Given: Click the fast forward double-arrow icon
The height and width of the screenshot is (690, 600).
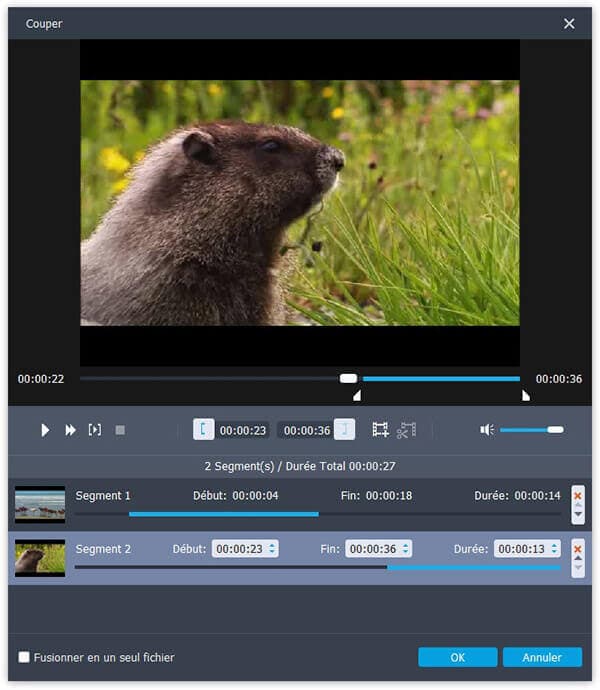Looking at the screenshot, I should [x=70, y=430].
